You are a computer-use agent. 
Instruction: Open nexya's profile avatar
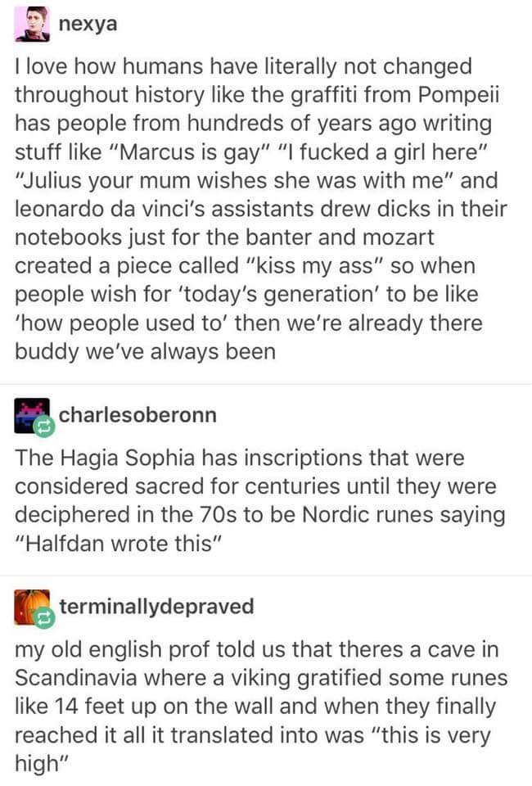[x=32, y=24]
